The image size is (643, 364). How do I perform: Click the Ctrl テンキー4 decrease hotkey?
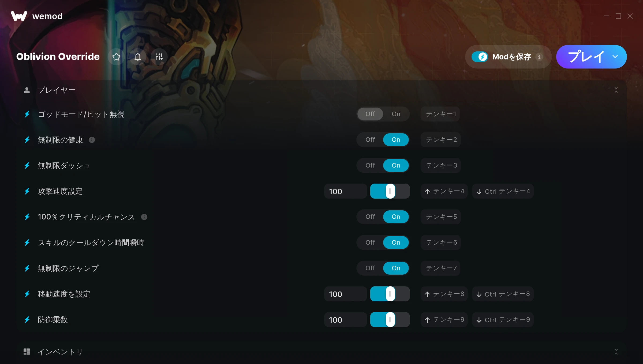point(503,191)
